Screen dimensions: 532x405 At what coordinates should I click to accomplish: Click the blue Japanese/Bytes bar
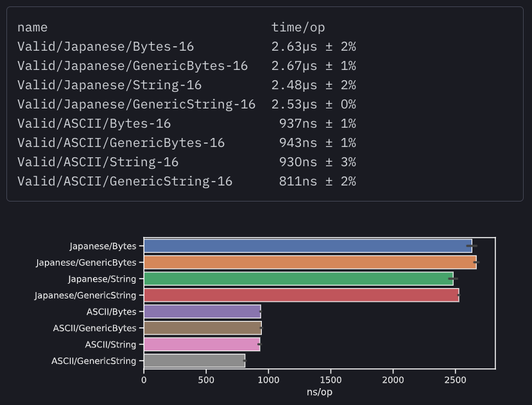coord(307,246)
